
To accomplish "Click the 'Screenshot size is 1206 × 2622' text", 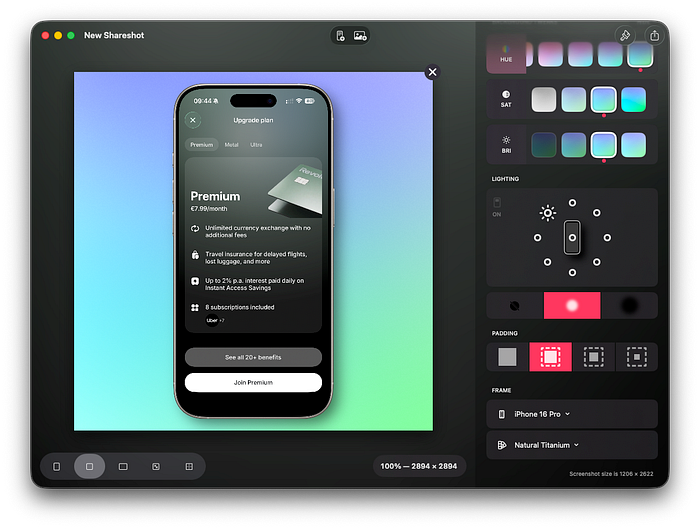I will pos(611,474).
